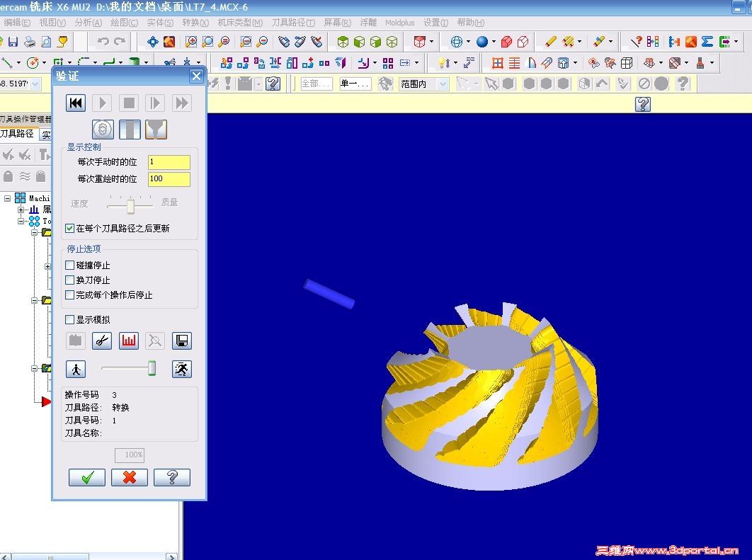The image size is (752, 560).
Task: Switch to the 刀具路径 manager tab
Action: click(17, 134)
